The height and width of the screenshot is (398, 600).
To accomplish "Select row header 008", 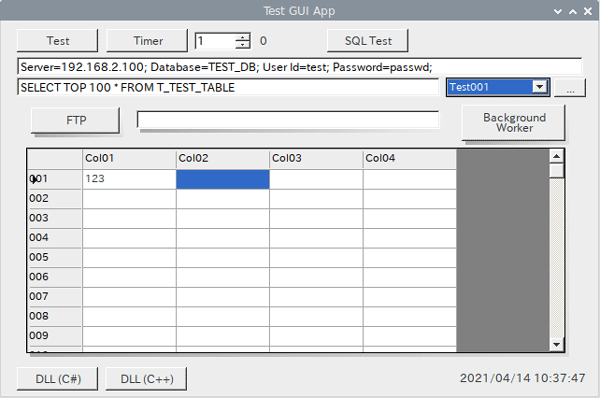I will 55,316.
